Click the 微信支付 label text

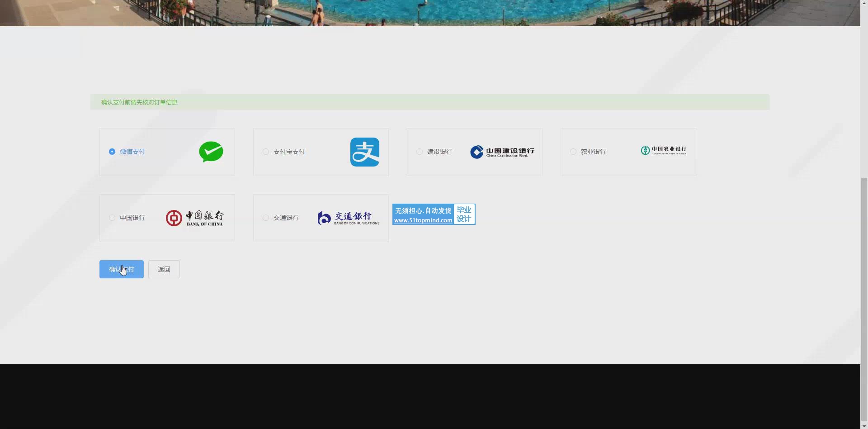point(132,152)
